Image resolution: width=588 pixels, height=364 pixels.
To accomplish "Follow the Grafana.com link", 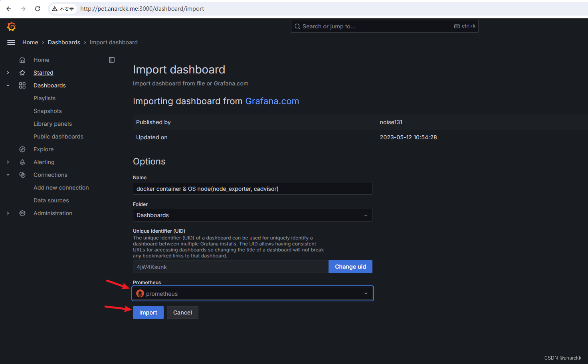I will tap(272, 101).
